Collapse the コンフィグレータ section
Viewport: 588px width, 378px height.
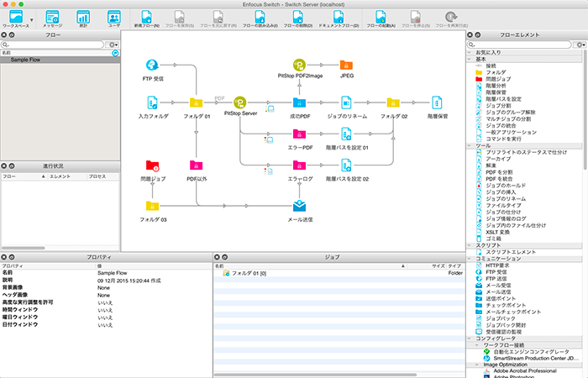click(470, 339)
